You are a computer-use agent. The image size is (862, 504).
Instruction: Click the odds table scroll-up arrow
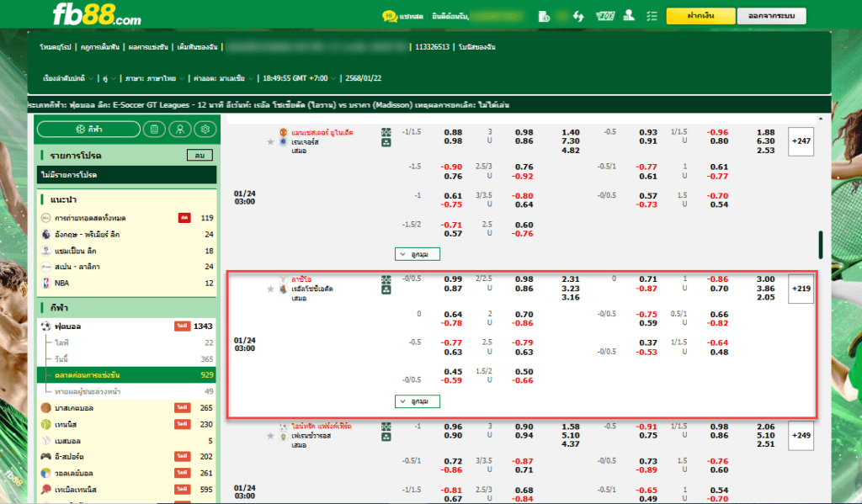coord(820,119)
